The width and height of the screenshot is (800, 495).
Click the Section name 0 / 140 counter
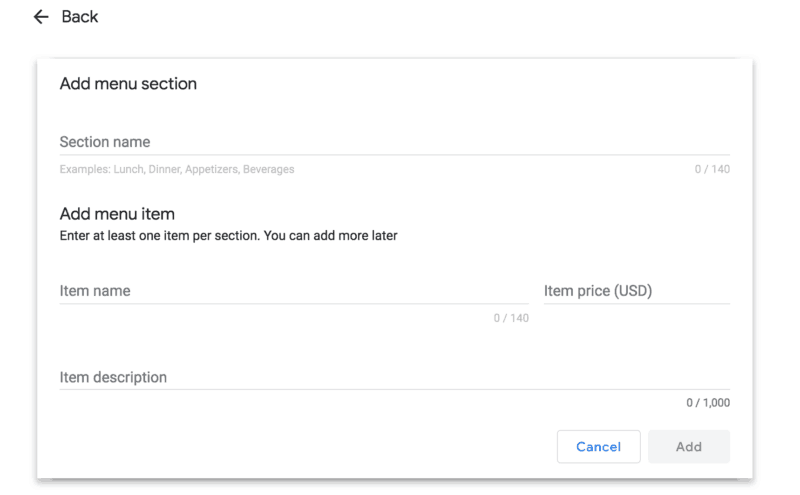(712, 170)
